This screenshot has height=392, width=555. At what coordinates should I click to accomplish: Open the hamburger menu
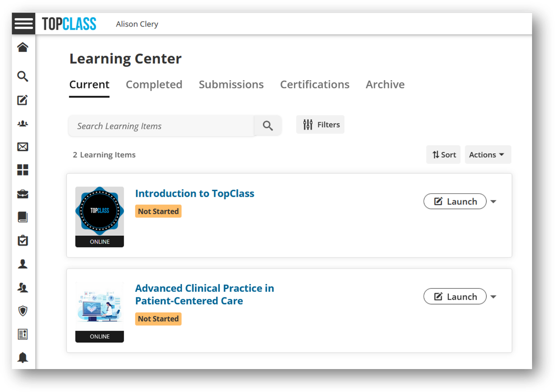23,23
